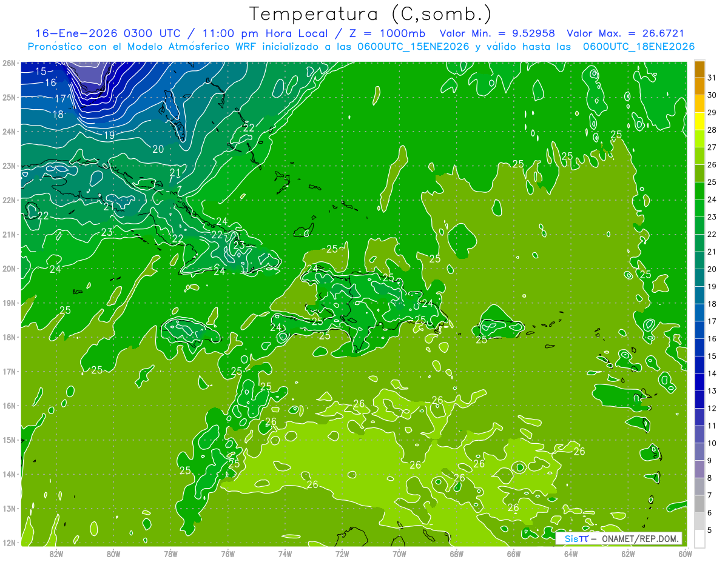Click the longitude axis label "62W"
The height and width of the screenshot is (562, 728).
point(627,554)
